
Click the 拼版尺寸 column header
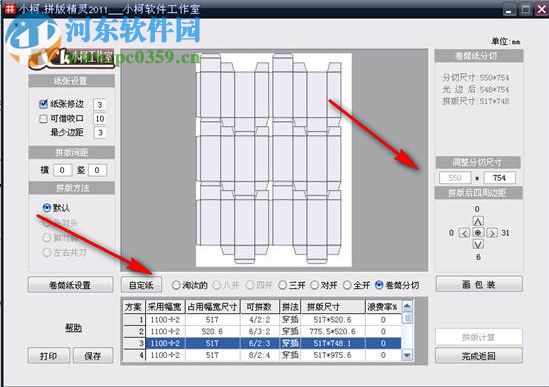[x=332, y=307]
